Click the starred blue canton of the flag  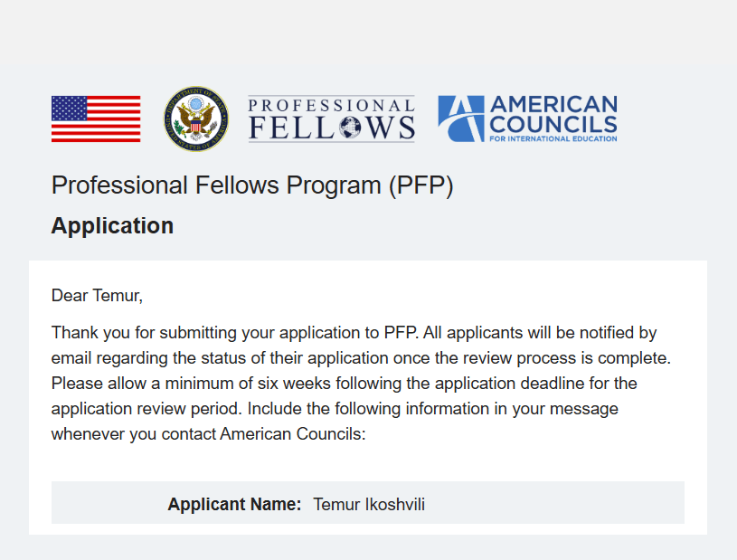click(x=70, y=109)
